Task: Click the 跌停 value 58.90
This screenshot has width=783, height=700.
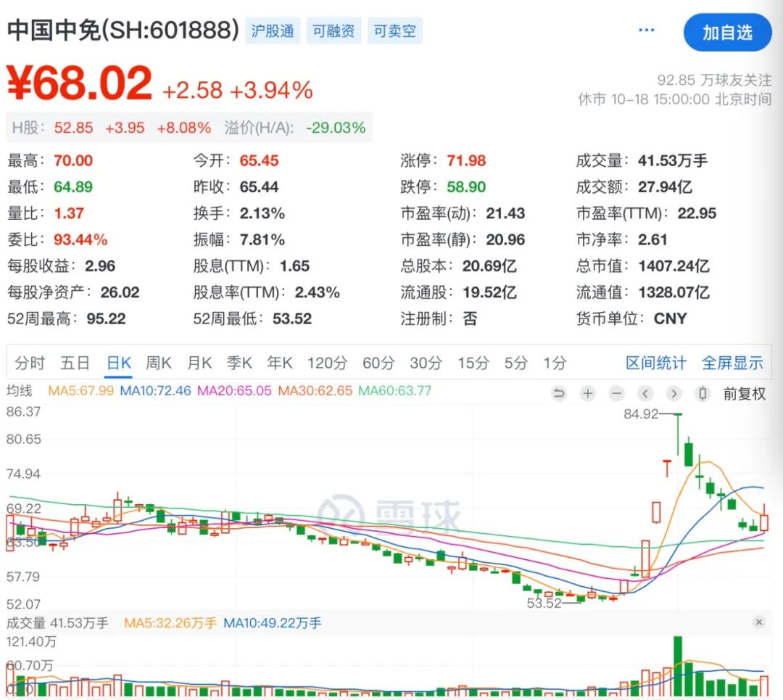Action: pos(466,187)
